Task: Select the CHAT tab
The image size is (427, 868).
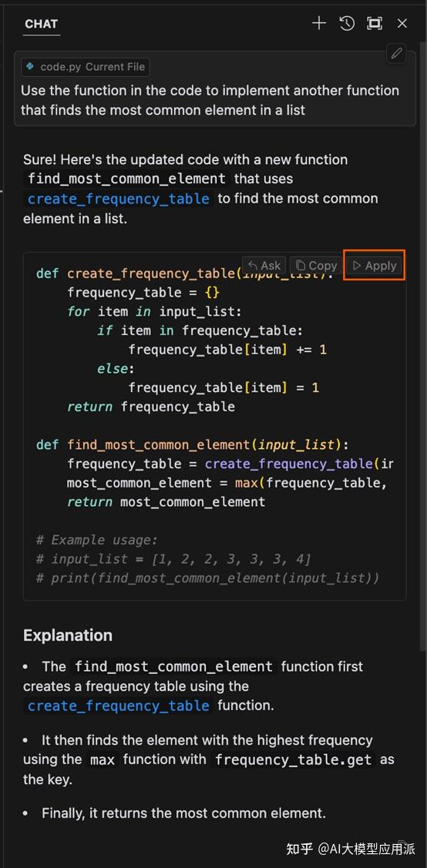Action: 41,24
